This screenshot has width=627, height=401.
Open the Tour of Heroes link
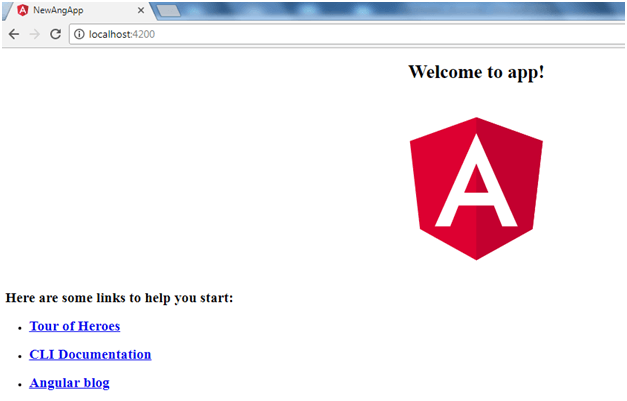pyautogui.click(x=75, y=326)
